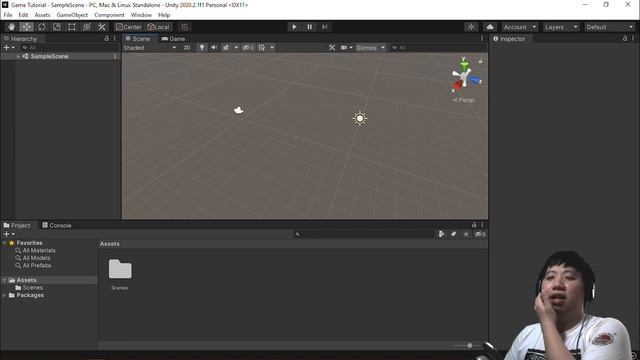Open Project create plus dropdown

pos(9,234)
